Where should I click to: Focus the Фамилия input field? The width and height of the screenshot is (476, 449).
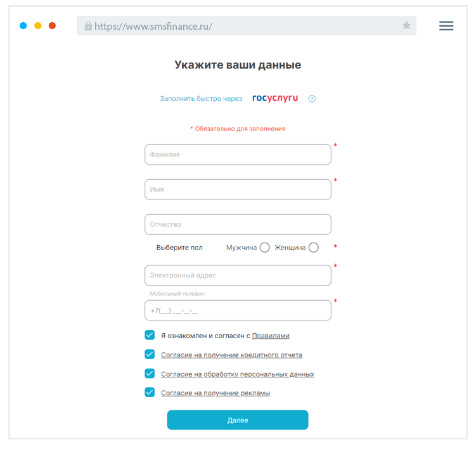click(x=238, y=155)
